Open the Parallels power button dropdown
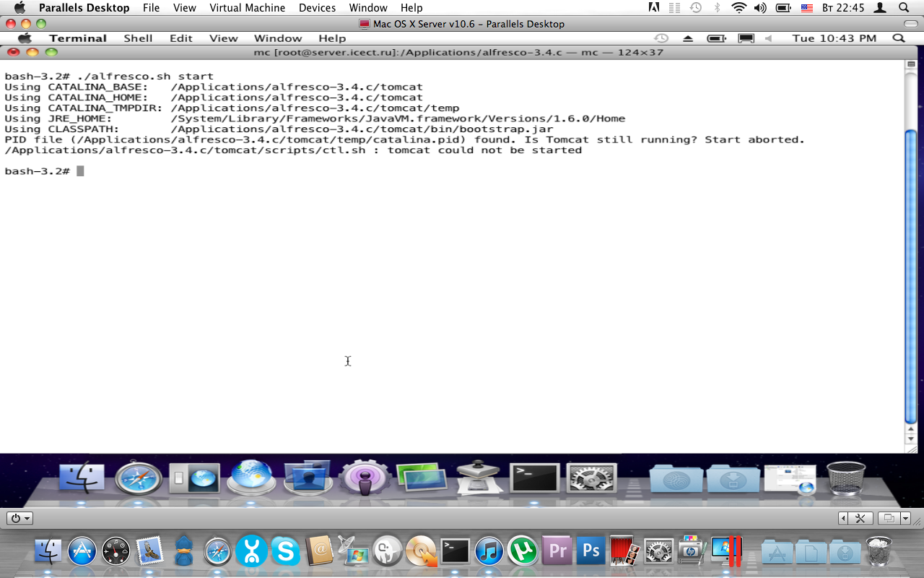This screenshot has height=578, width=924. tap(19, 518)
